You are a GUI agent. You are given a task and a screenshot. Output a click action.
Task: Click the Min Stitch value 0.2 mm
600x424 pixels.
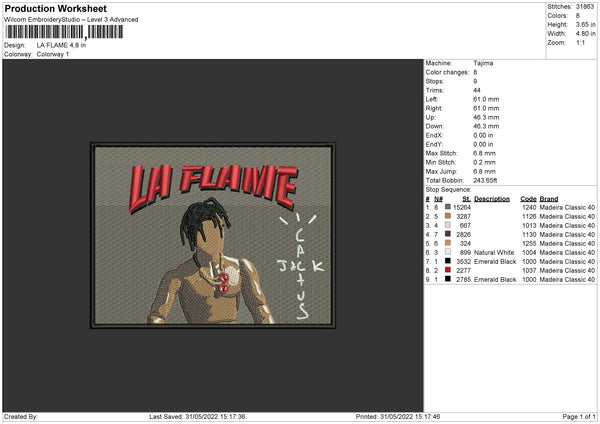484,162
